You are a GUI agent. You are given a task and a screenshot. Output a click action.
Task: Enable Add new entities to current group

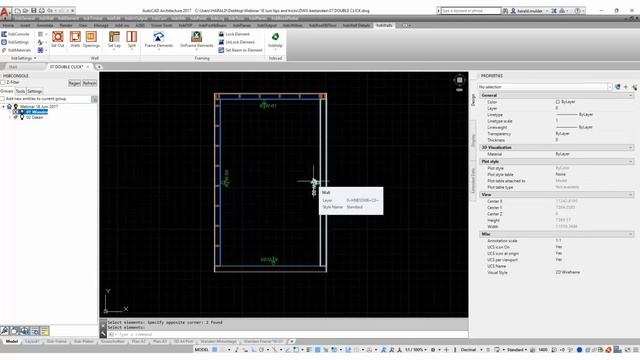tap(2, 99)
